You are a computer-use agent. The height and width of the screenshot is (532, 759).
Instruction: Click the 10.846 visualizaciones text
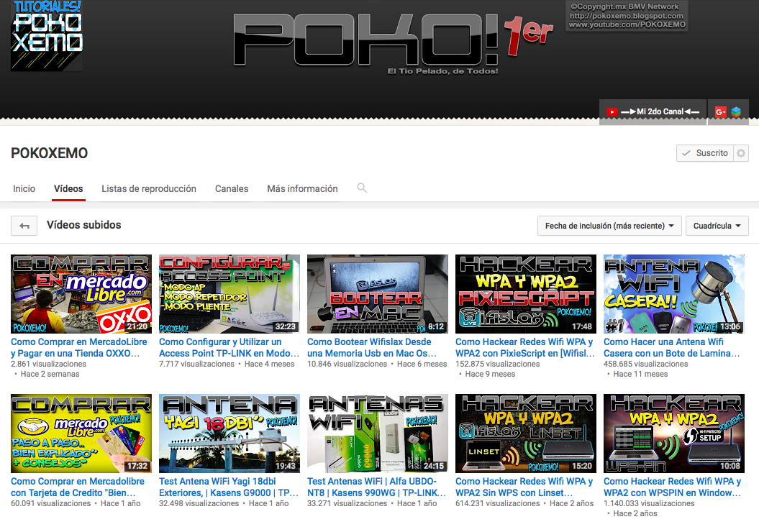click(x=347, y=364)
